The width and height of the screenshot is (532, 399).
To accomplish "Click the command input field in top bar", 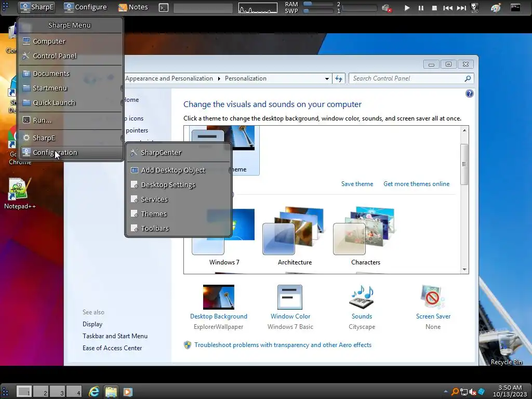I will click(x=203, y=8).
